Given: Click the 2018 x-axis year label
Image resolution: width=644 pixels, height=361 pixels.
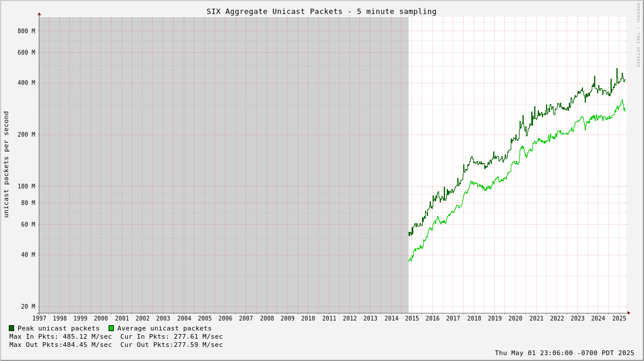Looking at the screenshot, I should [474, 318].
